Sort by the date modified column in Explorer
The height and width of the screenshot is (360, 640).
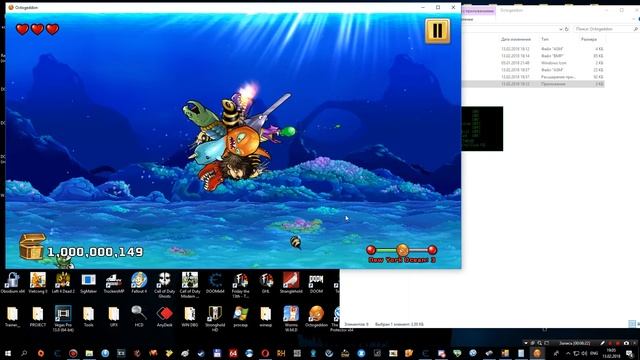pyautogui.click(x=516, y=39)
